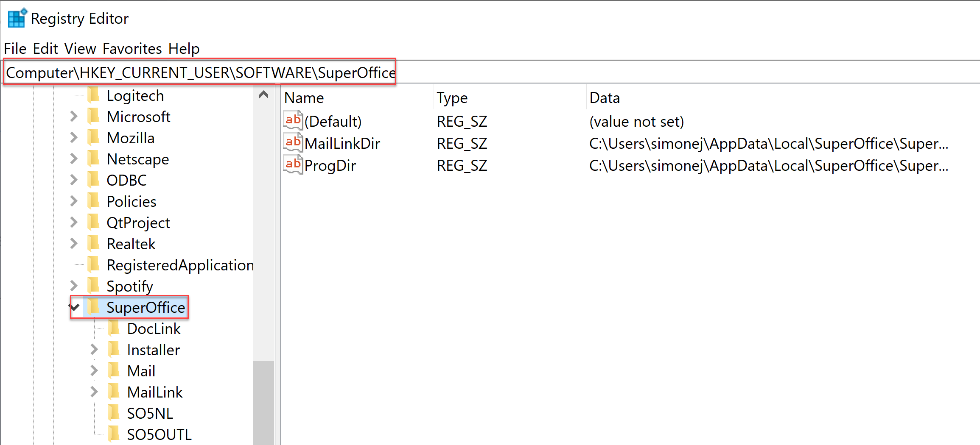The image size is (980, 445).
Task: Open the Edit menu
Action: click(45, 49)
